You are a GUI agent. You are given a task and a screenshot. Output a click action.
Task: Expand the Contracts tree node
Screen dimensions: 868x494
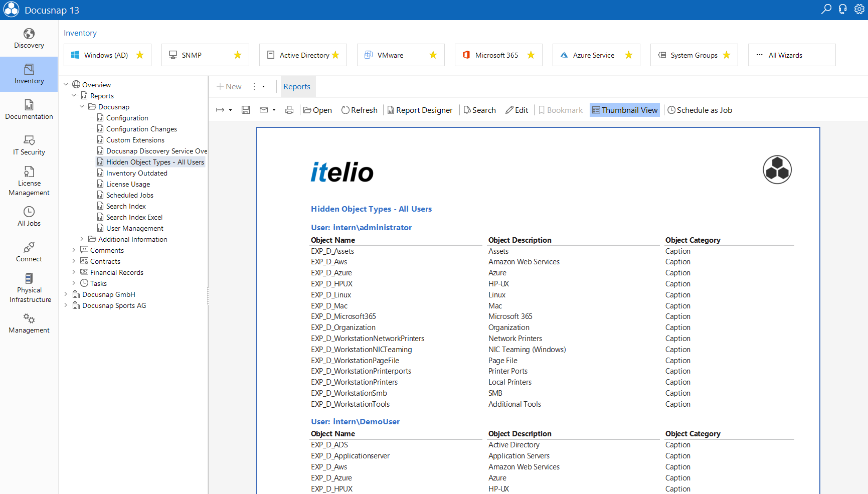74,261
